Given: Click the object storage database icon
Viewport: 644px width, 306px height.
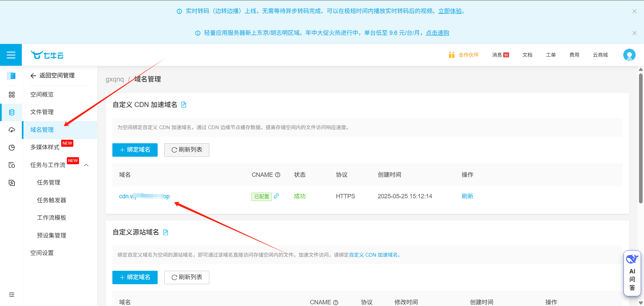Looking at the screenshot, I should (x=12, y=112).
